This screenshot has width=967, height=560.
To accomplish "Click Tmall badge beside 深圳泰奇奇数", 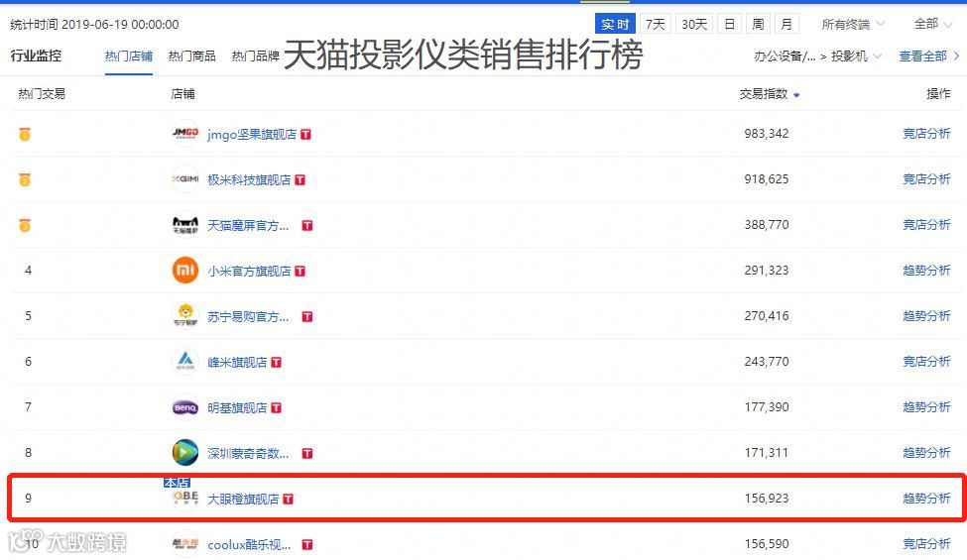I will pos(307,453).
